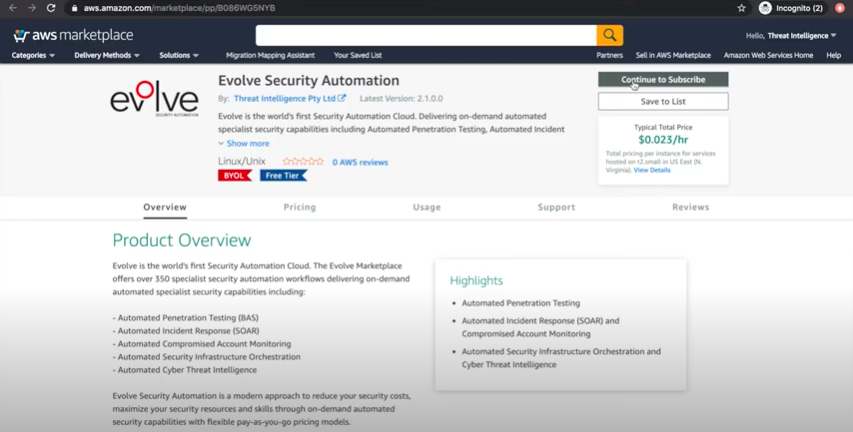Click the browser forward arrow
This screenshot has height=432, width=853.
[32, 8]
